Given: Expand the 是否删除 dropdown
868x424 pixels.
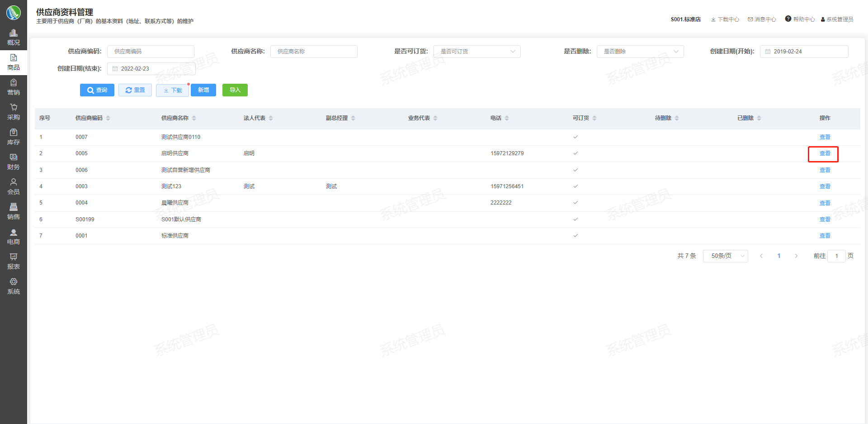Looking at the screenshot, I should coord(640,52).
